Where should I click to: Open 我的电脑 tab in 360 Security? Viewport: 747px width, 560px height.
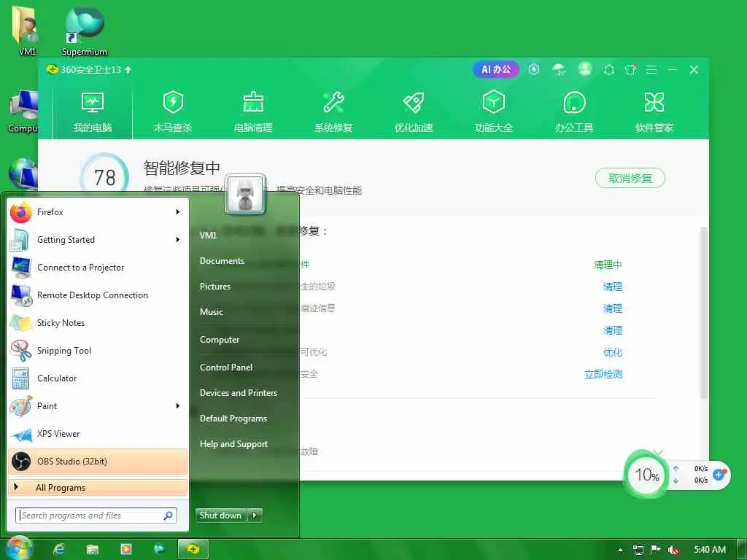coord(93,112)
